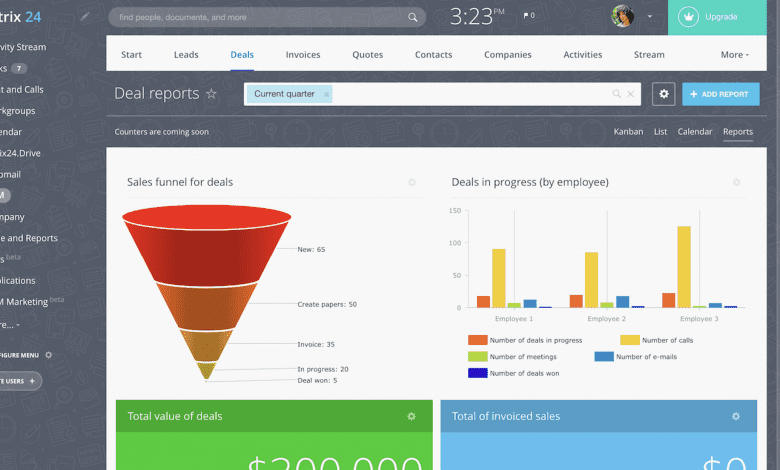Switch to Kanban view
780x470 pixels.
point(628,132)
